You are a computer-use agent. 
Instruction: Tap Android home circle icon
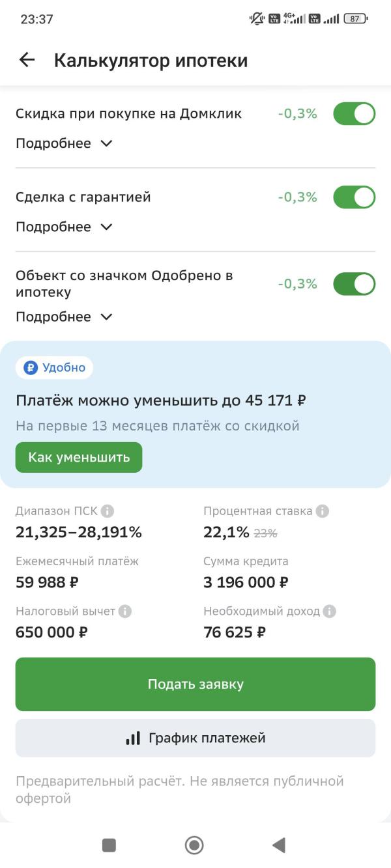coord(194,845)
